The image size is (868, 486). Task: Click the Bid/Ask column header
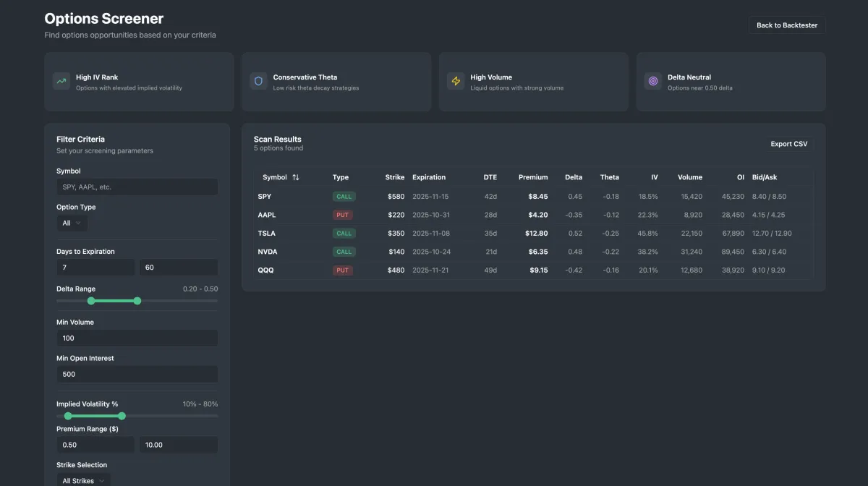click(x=765, y=177)
